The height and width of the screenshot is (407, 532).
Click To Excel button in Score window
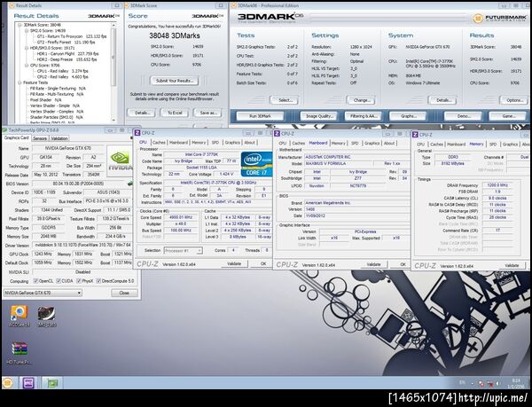pyautogui.click(x=175, y=113)
